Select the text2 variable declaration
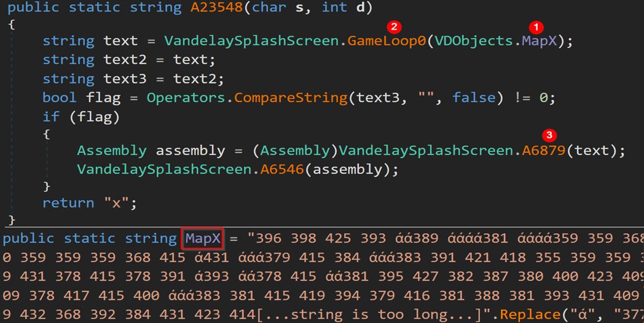This screenshot has width=644, height=323. tap(125, 60)
